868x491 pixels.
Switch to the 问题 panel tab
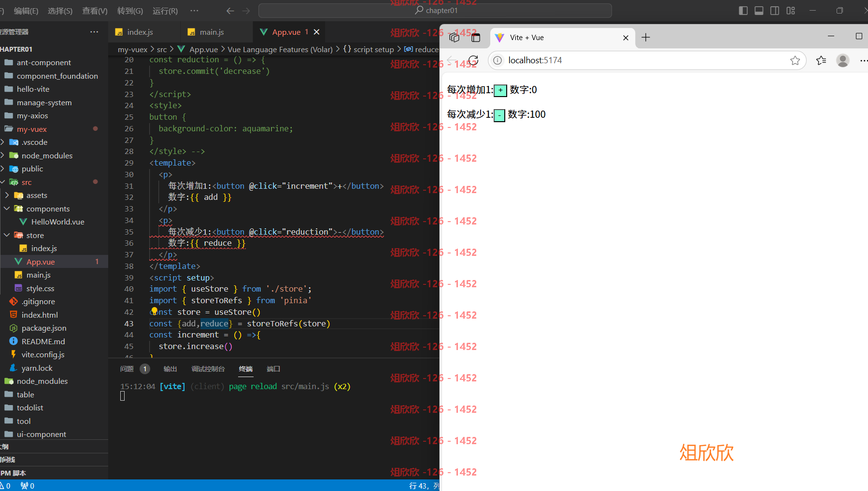[x=127, y=369]
